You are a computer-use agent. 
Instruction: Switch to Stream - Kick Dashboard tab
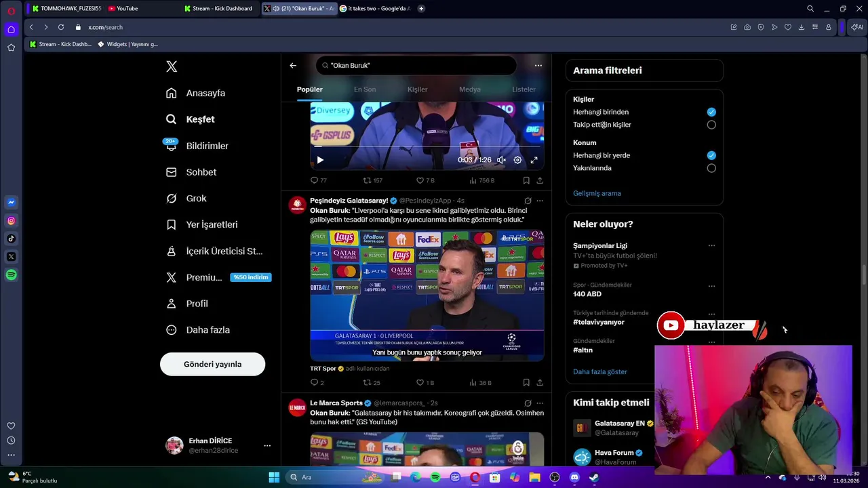pos(221,8)
